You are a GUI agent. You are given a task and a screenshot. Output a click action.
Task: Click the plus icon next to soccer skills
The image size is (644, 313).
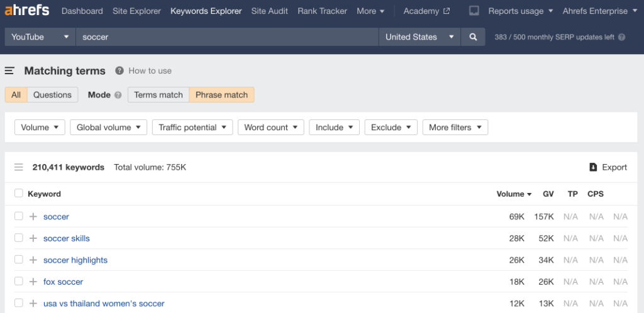[33, 238]
